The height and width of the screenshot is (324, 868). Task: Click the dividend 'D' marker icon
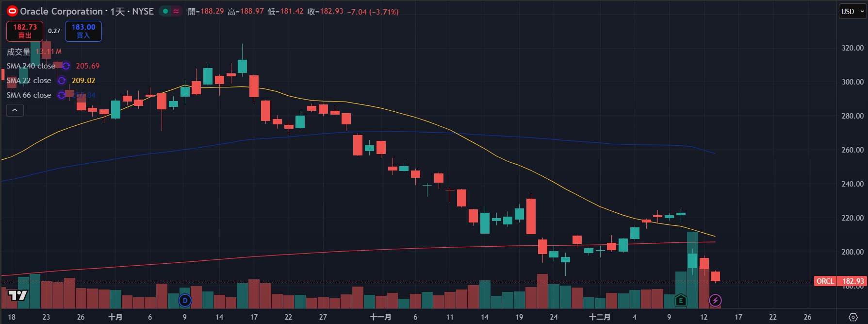[x=185, y=301]
